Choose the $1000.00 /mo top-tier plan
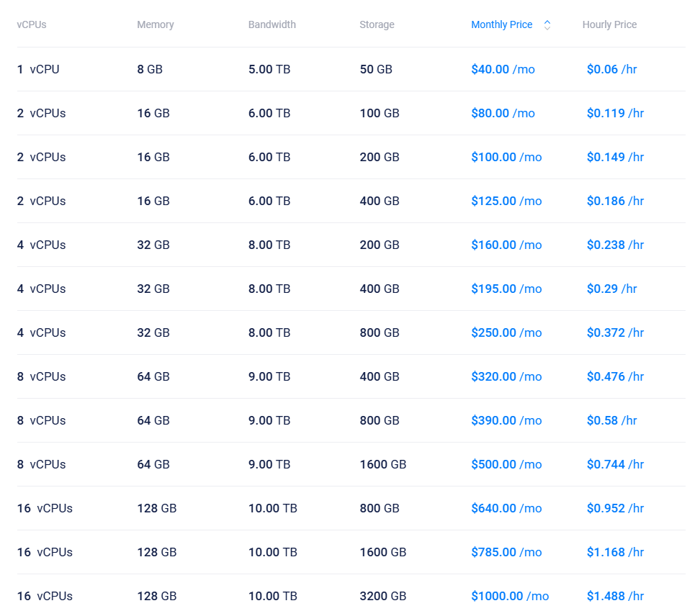Image resolution: width=700 pixels, height=611 pixels. click(x=510, y=597)
